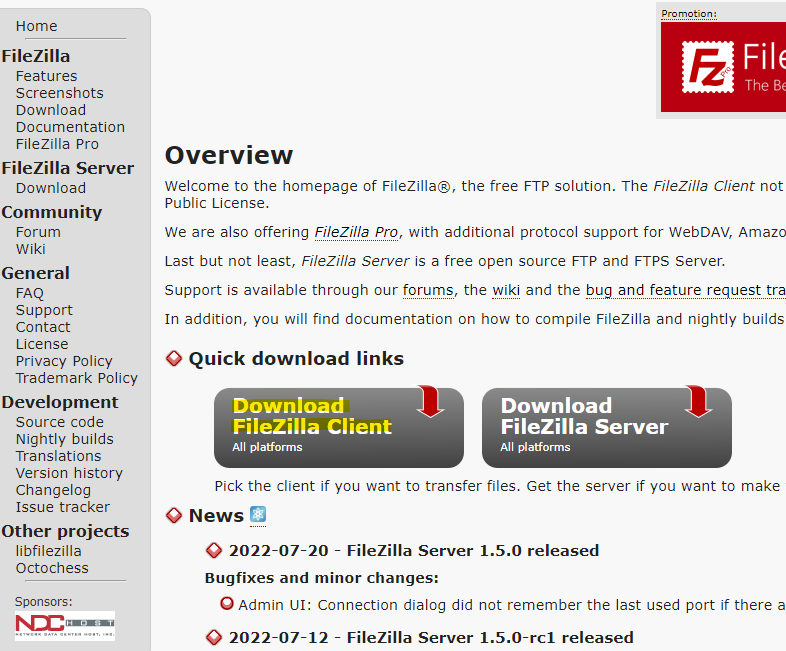
Task: Click the Other projects heading in sidebar
Action: point(65,531)
